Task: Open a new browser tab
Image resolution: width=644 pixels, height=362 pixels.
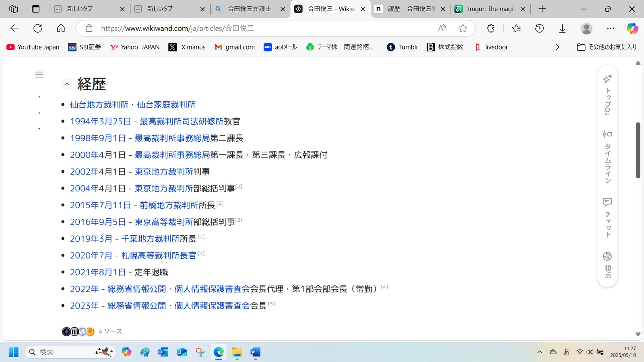Action: (542, 9)
